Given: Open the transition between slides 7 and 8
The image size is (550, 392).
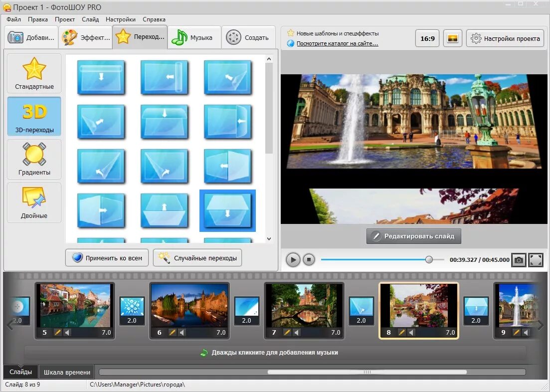Looking at the screenshot, I should click(x=362, y=311).
